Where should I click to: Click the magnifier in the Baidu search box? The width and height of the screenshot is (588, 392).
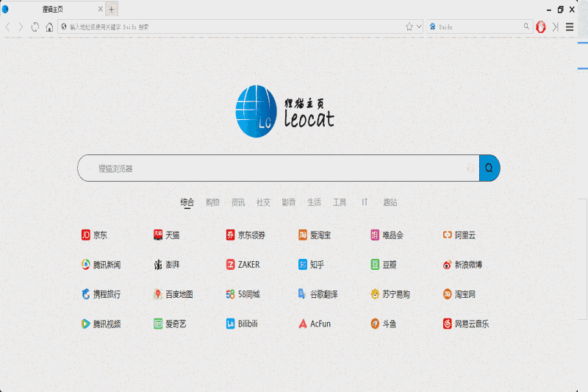pyautogui.click(x=526, y=26)
